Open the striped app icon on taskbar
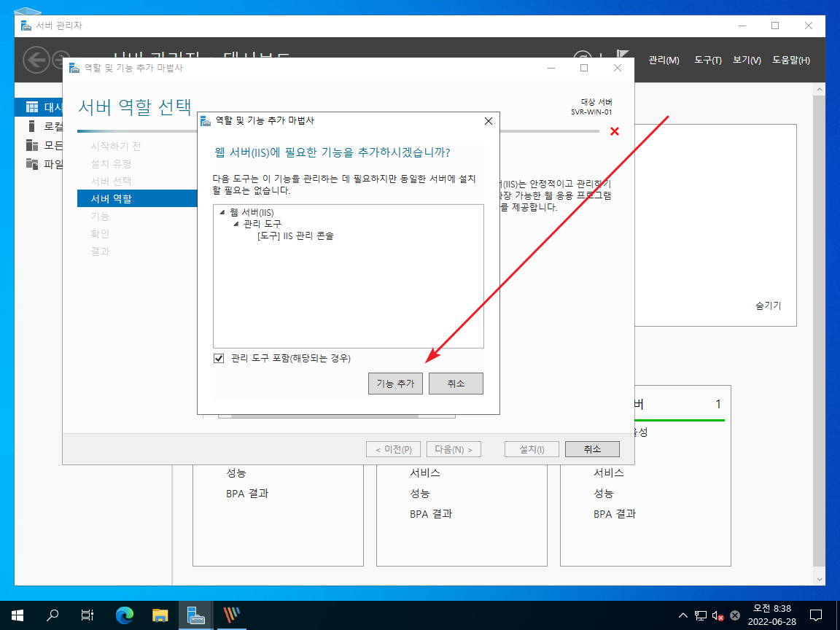Viewport: 840px width, 630px height. [231, 615]
